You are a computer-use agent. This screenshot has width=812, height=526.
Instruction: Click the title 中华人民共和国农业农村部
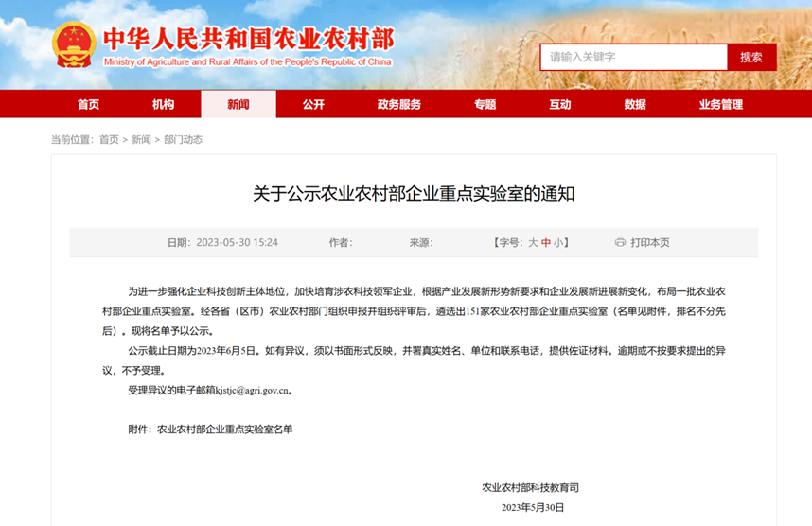point(249,39)
